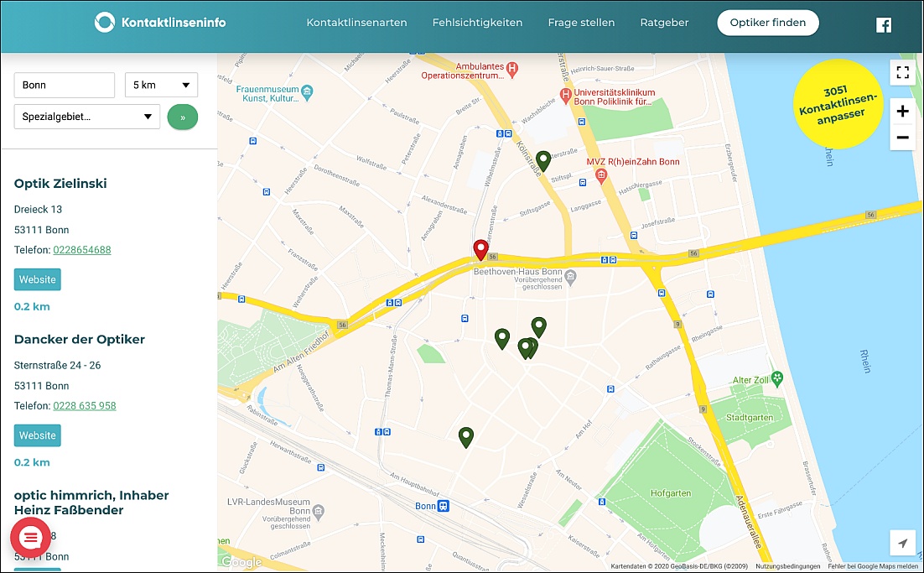This screenshot has width=924, height=573.
Task: Submit search with green arrow button
Action: pyautogui.click(x=183, y=117)
